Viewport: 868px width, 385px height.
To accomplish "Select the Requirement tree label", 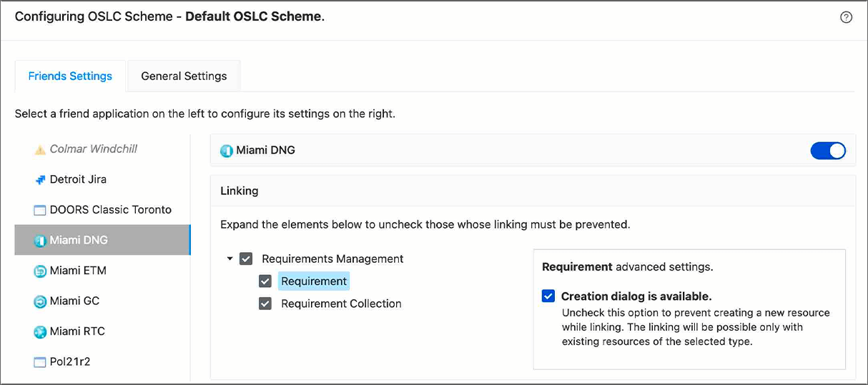I will (x=314, y=281).
